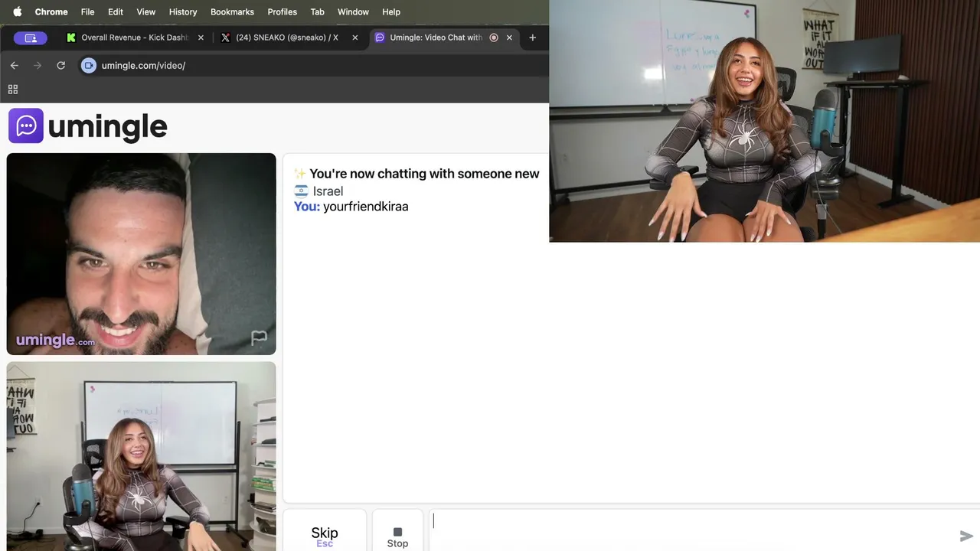Focus the umingle.com/video/ address bar
This screenshot has height=551, width=980.
coord(314,65)
